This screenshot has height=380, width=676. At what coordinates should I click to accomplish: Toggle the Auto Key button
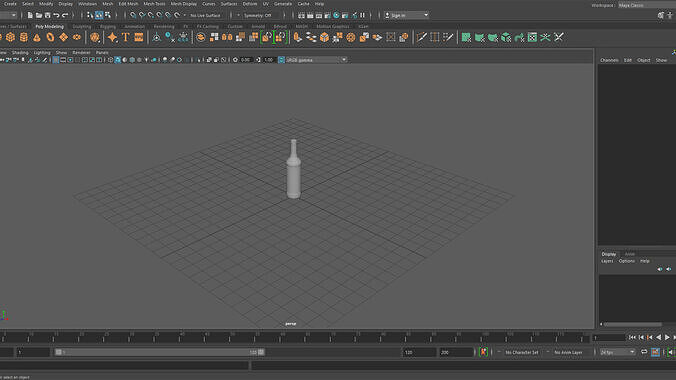click(x=483, y=352)
